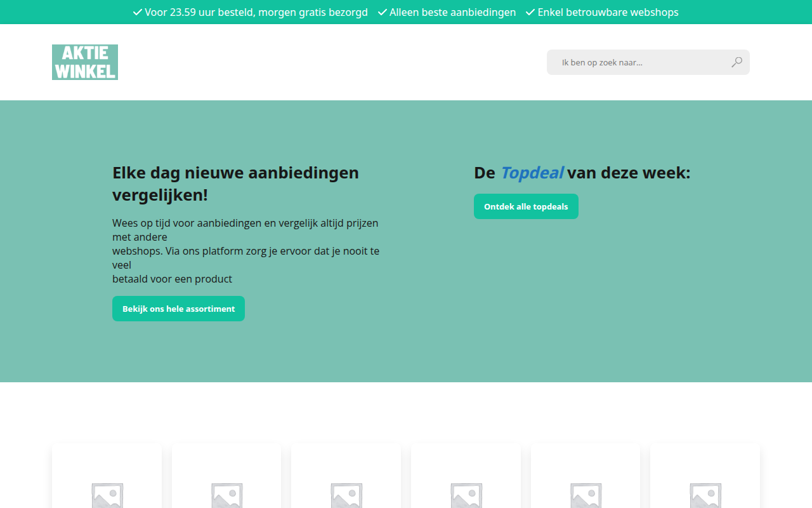Follow the blue 'Topdeal' link

click(532, 173)
